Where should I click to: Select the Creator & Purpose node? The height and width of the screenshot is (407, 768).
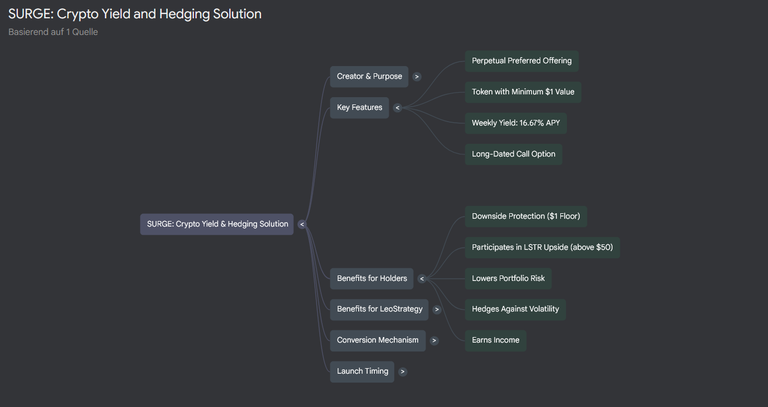tap(369, 77)
